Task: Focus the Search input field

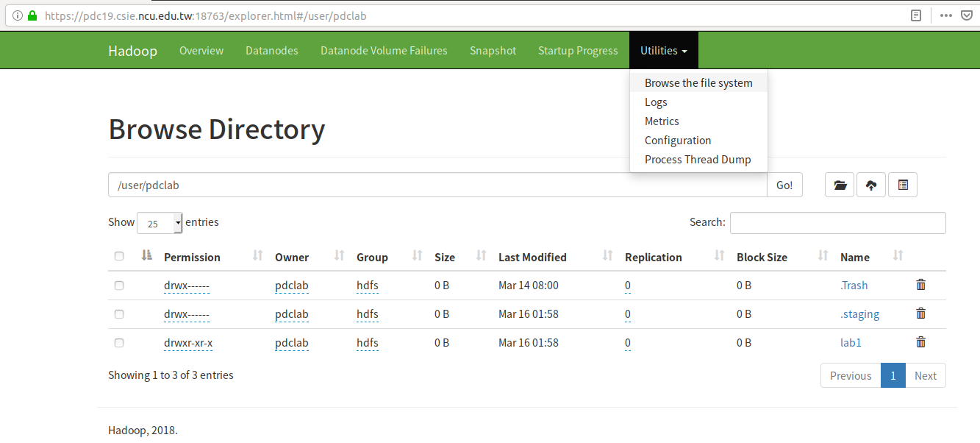Action: pyautogui.click(x=837, y=223)
